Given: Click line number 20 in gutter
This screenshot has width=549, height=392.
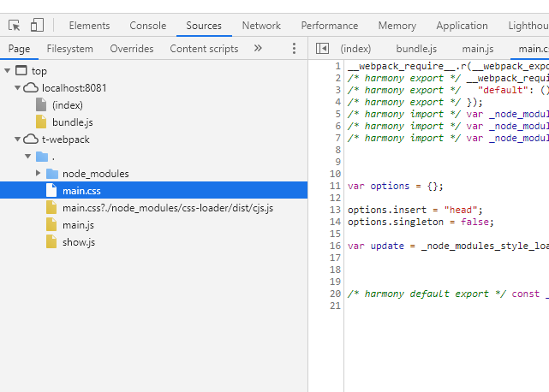Looking at the screenshot, I should 335,294.
